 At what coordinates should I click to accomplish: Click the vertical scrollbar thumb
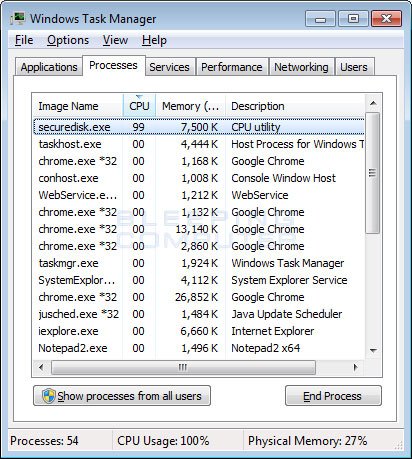tap(373, 173)
